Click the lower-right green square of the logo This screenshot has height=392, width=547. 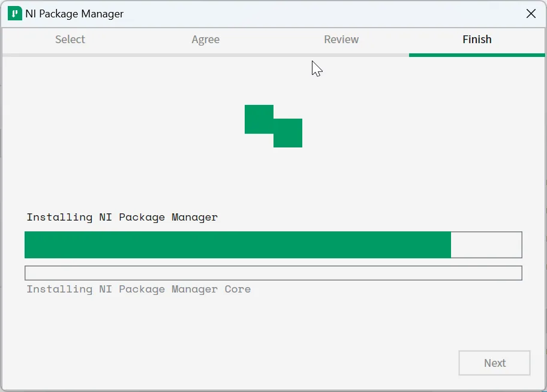point(288,133)
